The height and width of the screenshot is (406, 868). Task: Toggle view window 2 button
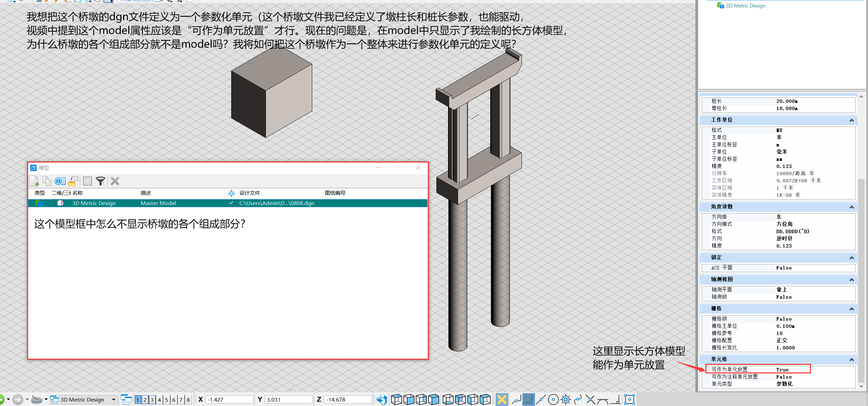tap(145, 399)
